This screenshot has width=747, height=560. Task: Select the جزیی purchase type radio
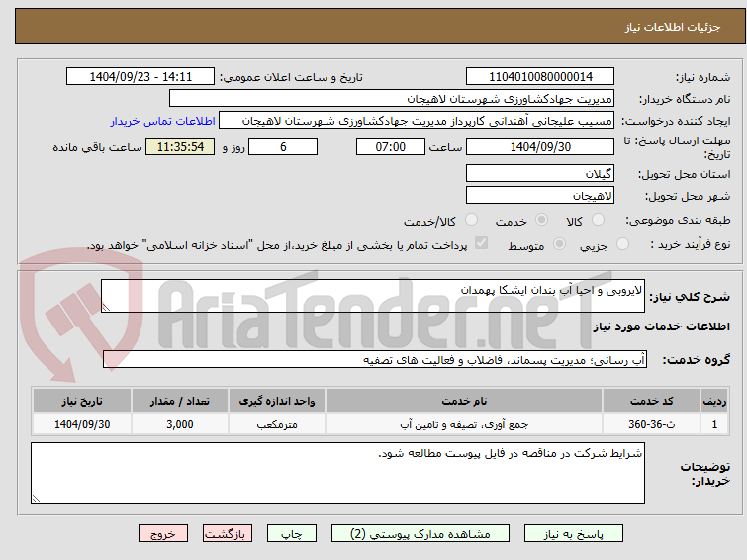[x=622, y=244]
